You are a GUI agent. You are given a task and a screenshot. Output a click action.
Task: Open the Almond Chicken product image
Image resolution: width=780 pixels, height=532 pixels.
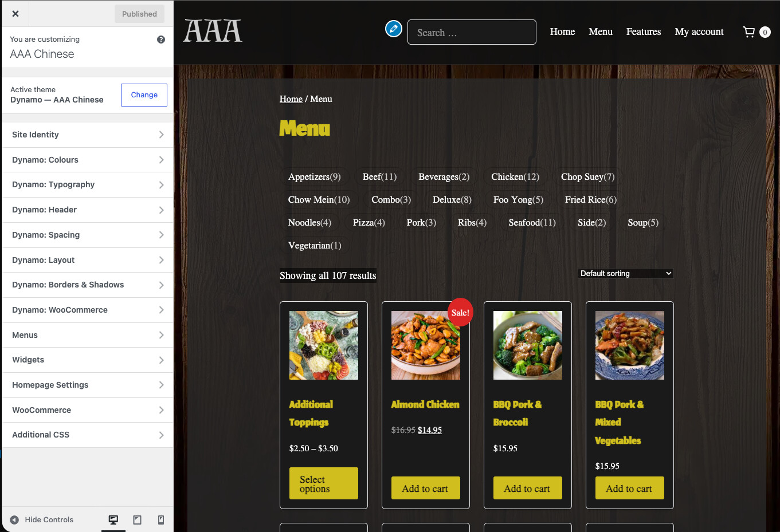click(x=426, y=345)
